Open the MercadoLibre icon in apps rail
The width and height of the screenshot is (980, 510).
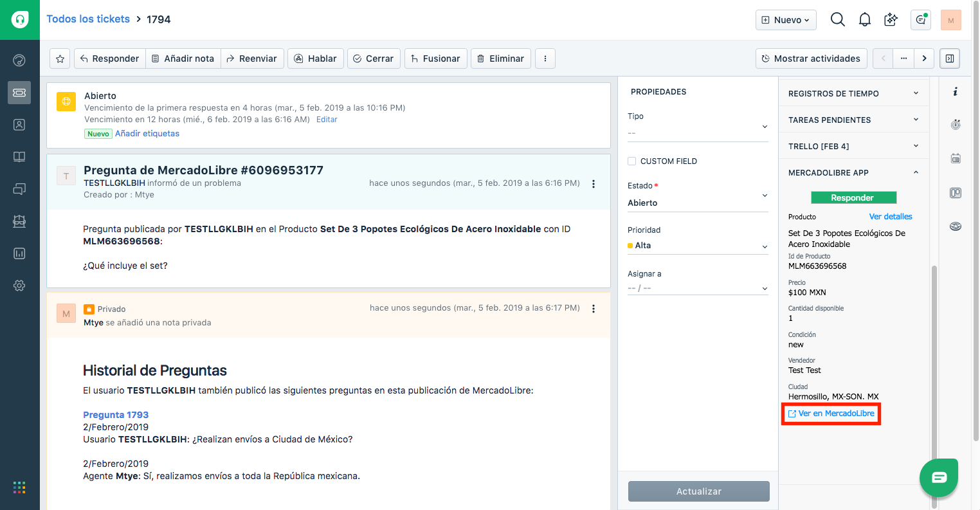[956, 226]
